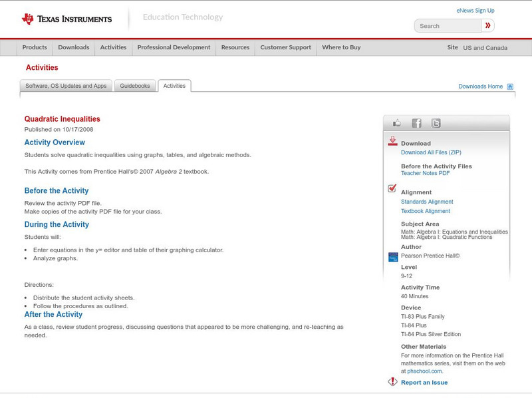Switch to the Guidebooks tab
Screen dimensions: 532x398
[x=135, y=86]
